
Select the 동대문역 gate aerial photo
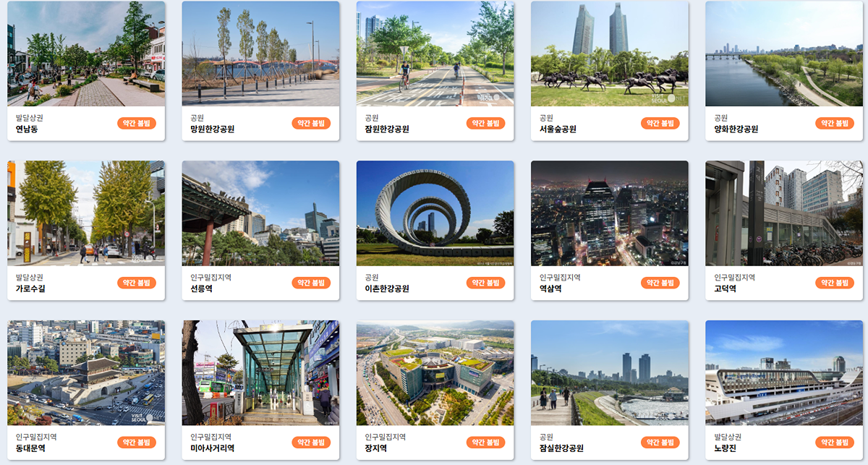click(x=86, y=373)
